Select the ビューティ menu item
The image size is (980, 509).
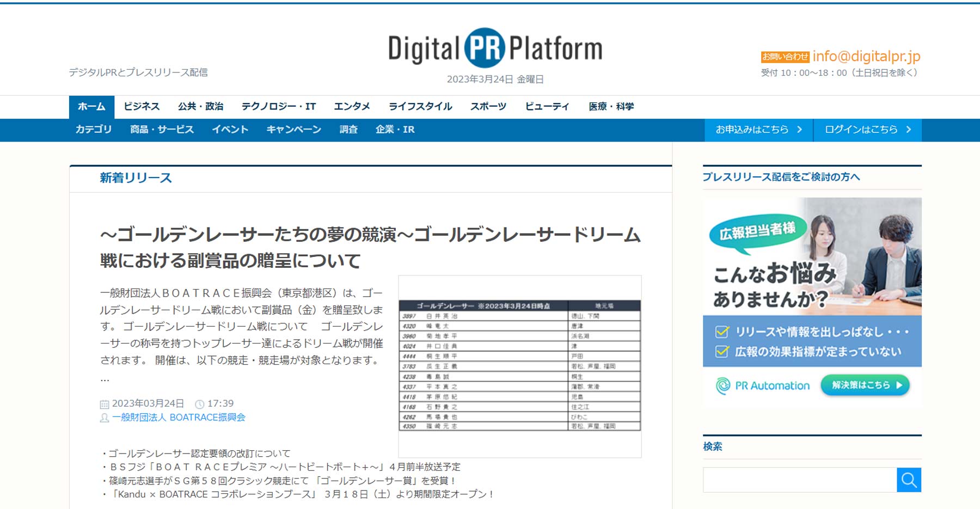tap(547, 107)
